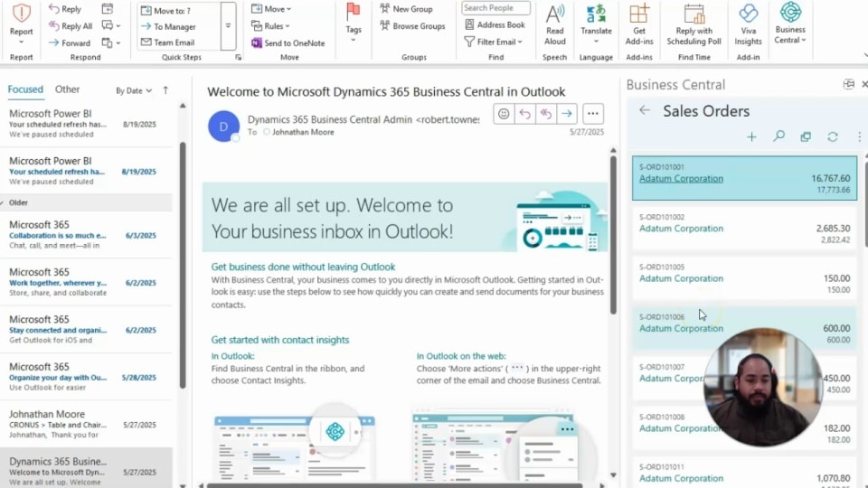Toggle the sort order arrow
The width and height of the screenshot is (868, 488).
(x=165, y=90)
